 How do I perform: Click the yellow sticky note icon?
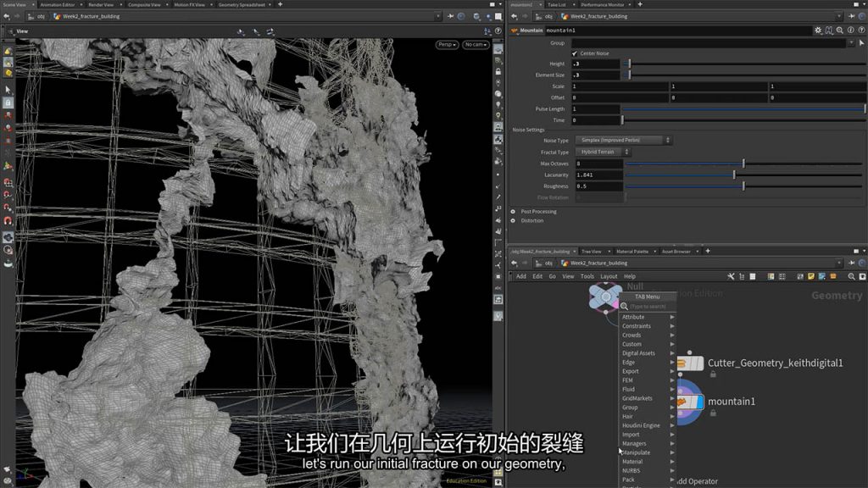coord(811,276)
